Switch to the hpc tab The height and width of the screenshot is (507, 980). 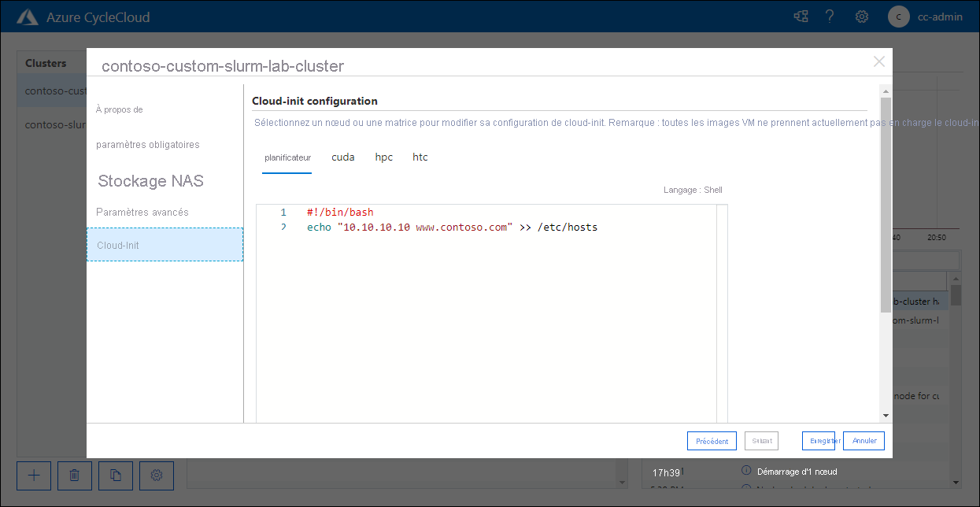coord(383,157)
